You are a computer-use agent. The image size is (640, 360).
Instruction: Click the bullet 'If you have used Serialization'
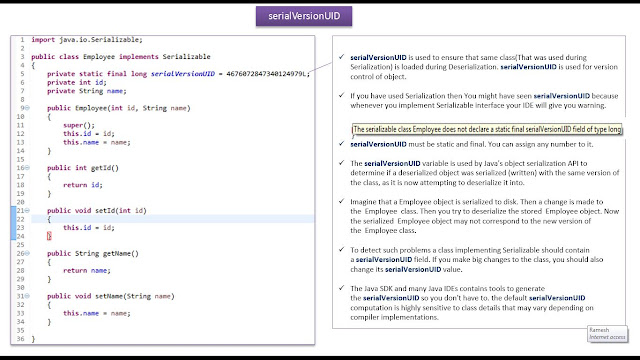(484, 100)
